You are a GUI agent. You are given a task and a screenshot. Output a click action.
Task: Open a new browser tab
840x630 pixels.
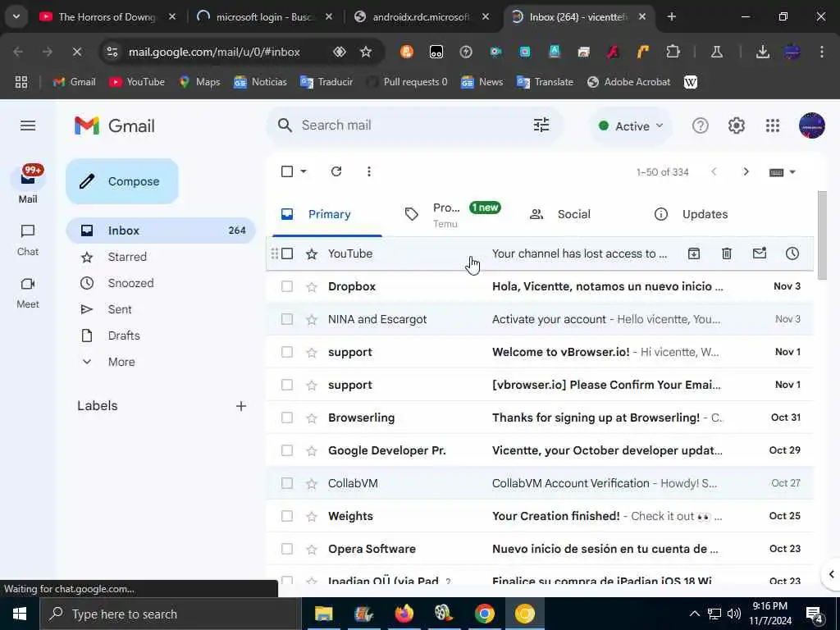[671, 16]
